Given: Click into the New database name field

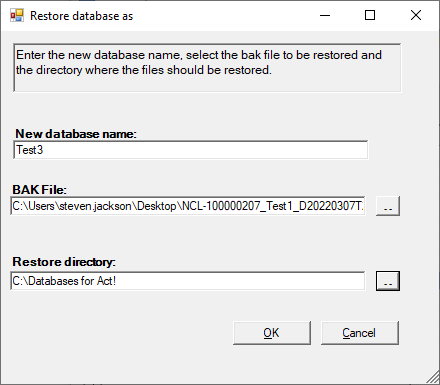Looking at the screenshot, I should [191, 150].
